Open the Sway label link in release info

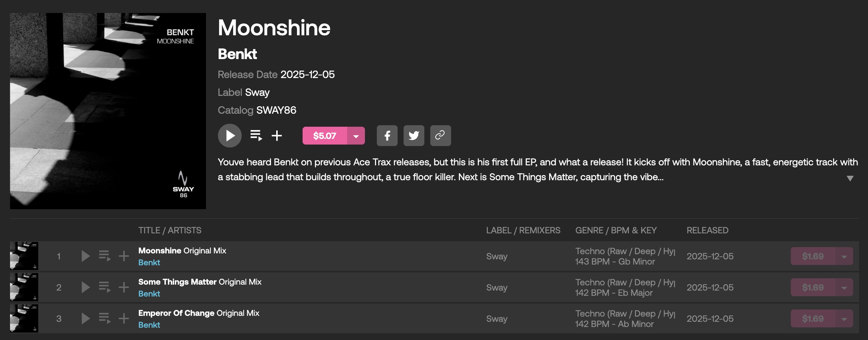tap(257, 92)
